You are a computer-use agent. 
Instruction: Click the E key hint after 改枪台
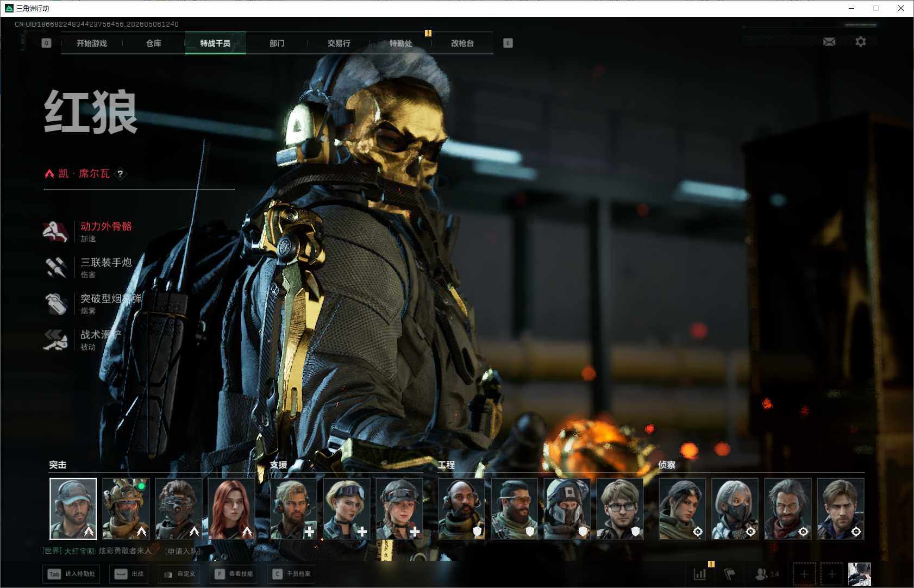(x=508, y=43)
